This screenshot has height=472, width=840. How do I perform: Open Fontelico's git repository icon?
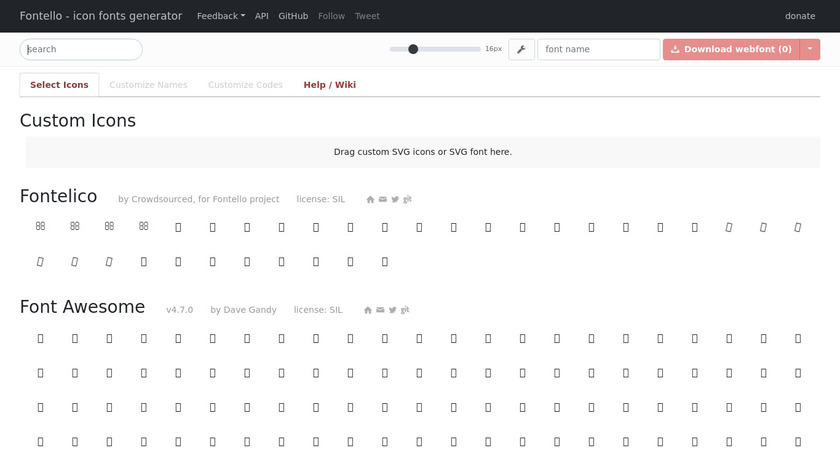coord(407,199)
